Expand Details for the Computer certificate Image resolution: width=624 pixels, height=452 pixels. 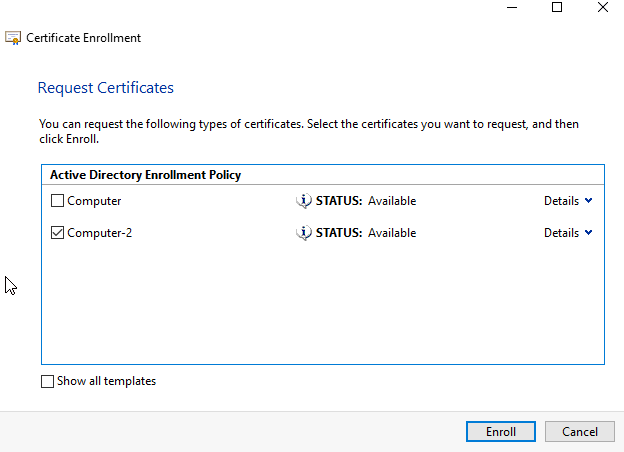[x=568, y=201]
